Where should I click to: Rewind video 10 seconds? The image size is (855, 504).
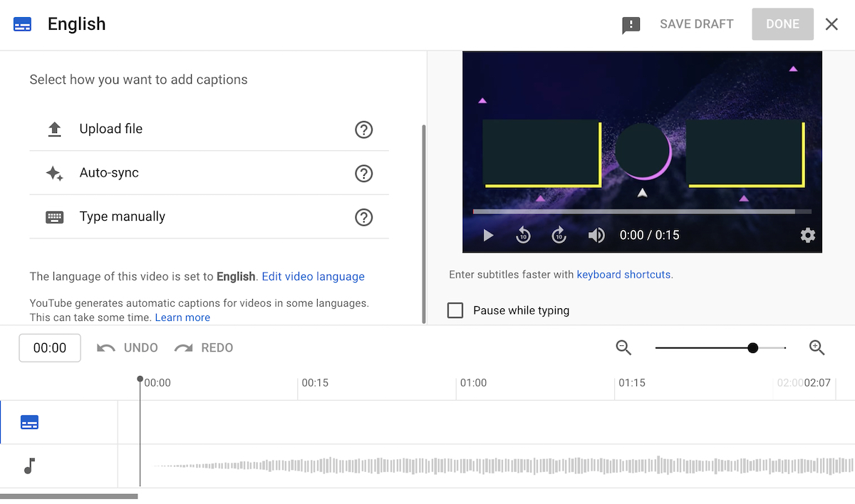tap(524, 235)
